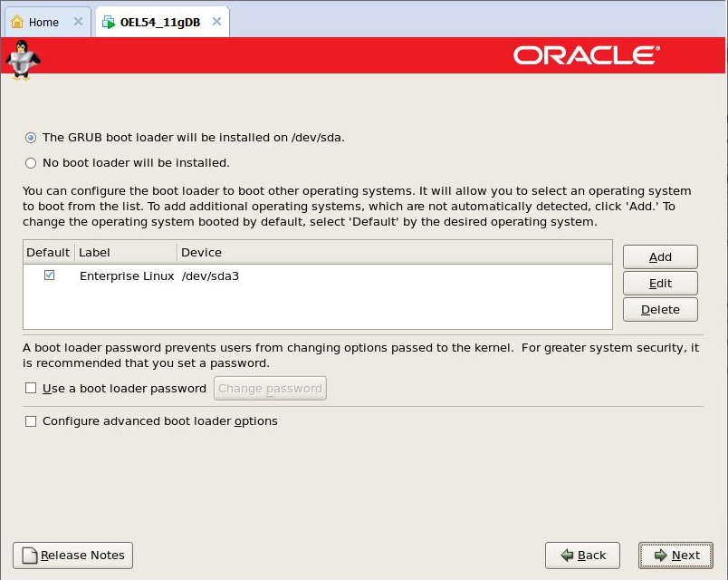Click the Label column header
728x580 pixels.
click(125, 252)
